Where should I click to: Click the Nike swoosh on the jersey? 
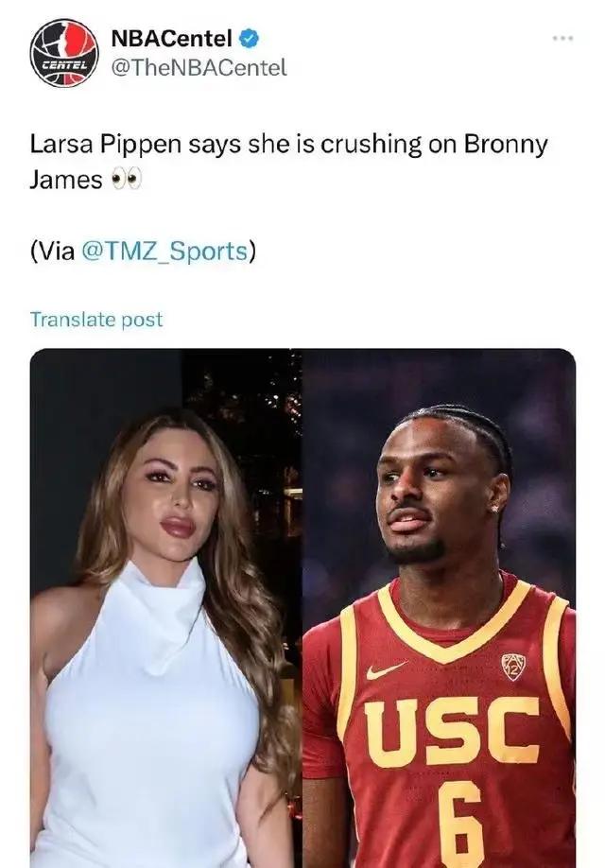(386, 670)
